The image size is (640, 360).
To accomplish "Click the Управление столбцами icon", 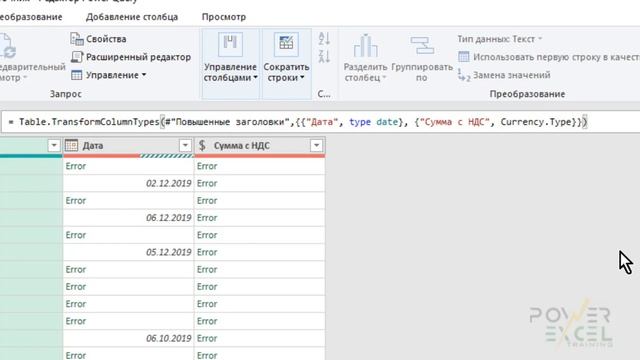I will (230, 44).
